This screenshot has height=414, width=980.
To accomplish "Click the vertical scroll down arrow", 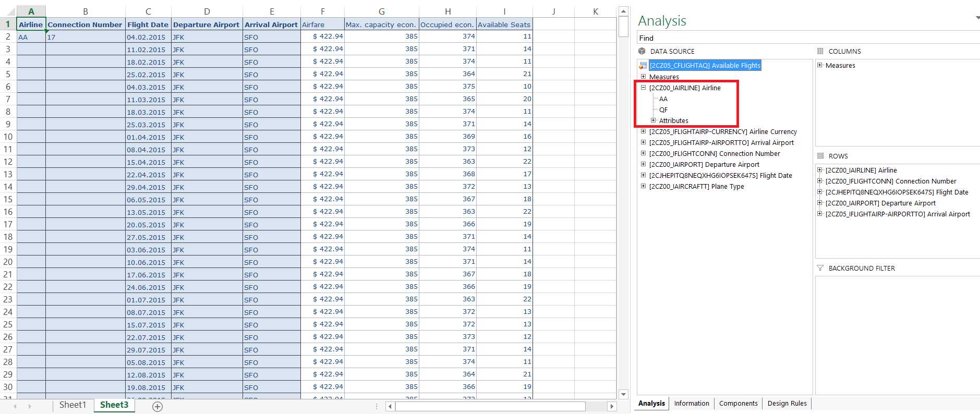I will (623, 394).
